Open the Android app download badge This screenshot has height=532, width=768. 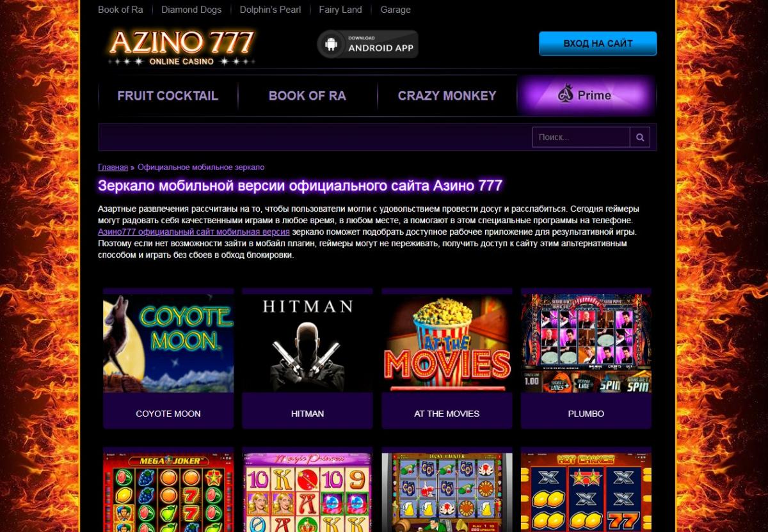coord(368,44)
